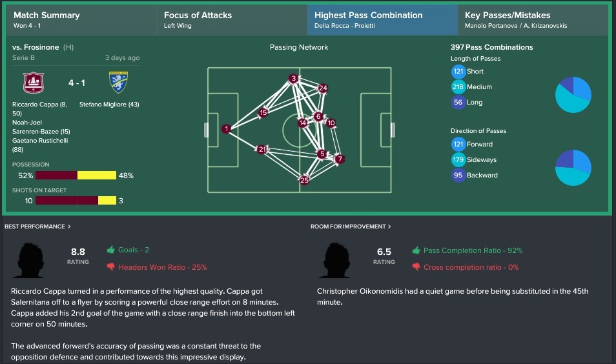Image resolution: width=616 pixels, height=364 pixels.
Task: Click the possession percentage bar
Action: point(76,176)
